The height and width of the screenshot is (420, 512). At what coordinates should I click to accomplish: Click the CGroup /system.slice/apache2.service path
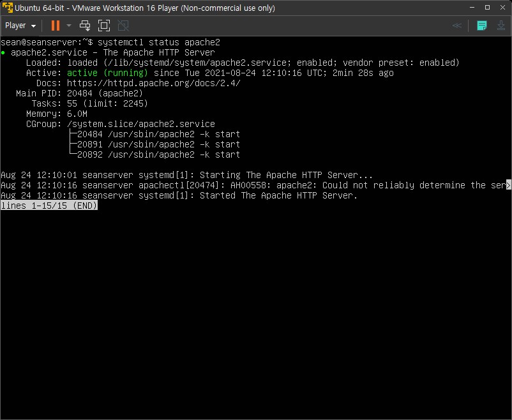140,124
